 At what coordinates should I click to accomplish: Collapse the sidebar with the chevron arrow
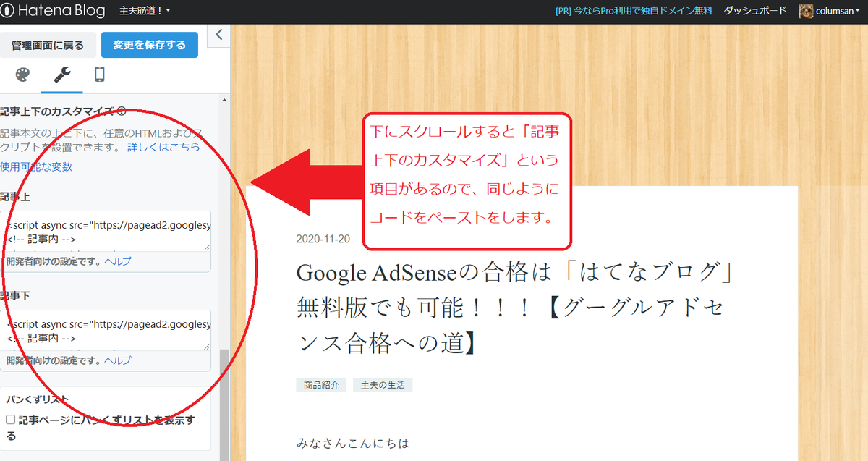[219, 34]
